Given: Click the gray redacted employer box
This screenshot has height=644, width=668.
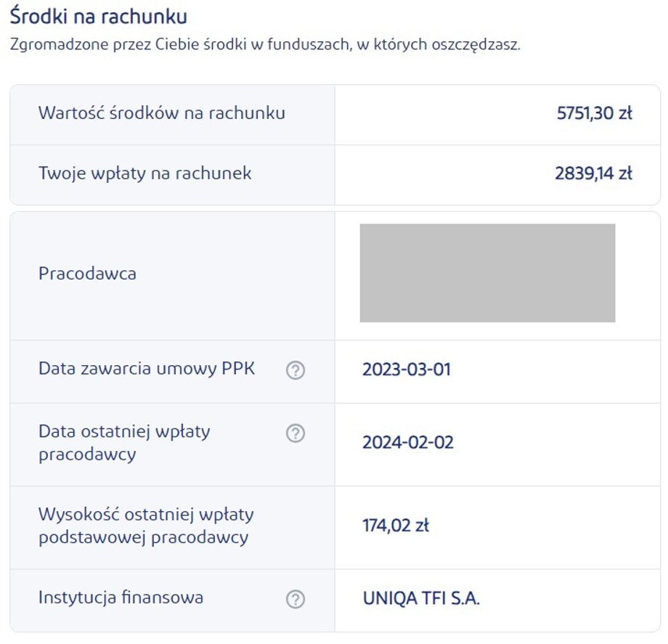Looking at the screenshot, I should coord(487,273).
